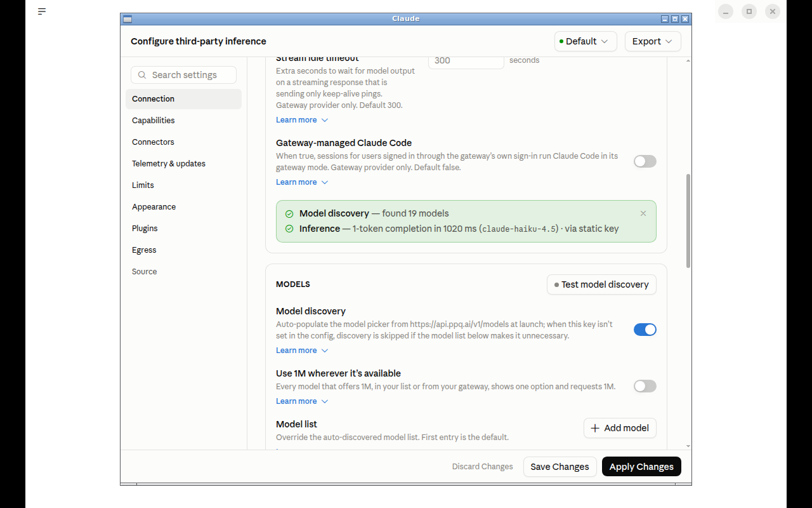812x508 pixels.
Task: Click the plus icon in Add model
Action: coord(595,428)
